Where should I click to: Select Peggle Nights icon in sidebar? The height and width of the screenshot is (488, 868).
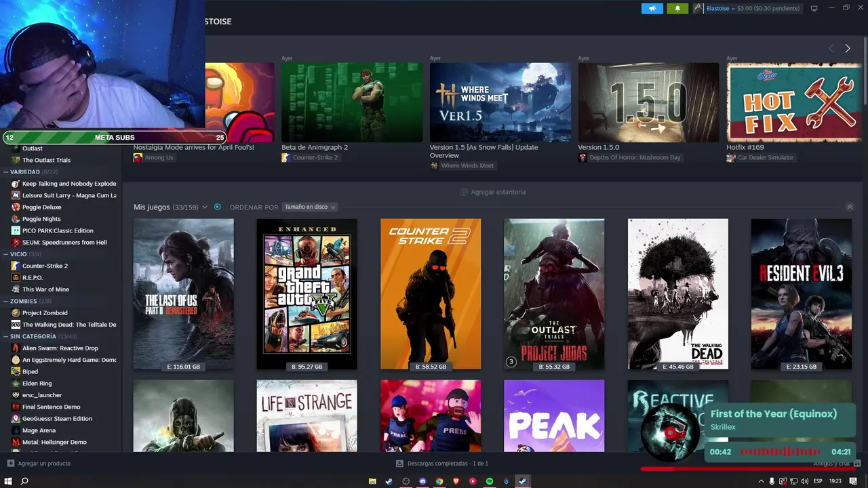(16, 219)
